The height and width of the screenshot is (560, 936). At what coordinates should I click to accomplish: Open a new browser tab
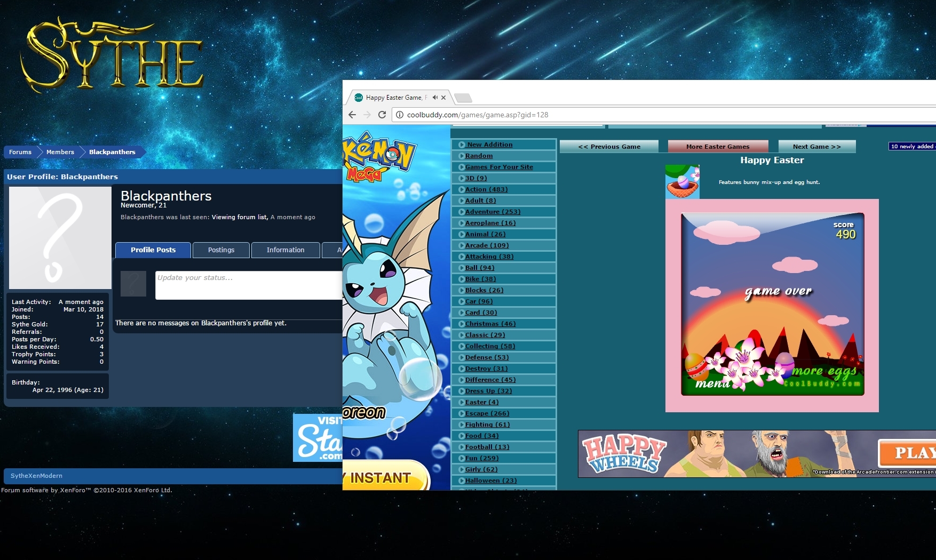463,98
